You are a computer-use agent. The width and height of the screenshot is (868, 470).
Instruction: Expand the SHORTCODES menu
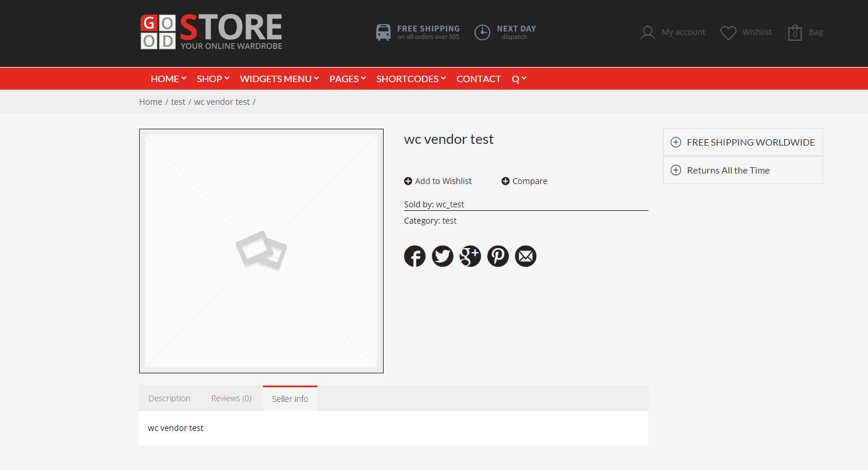(410, 79)
